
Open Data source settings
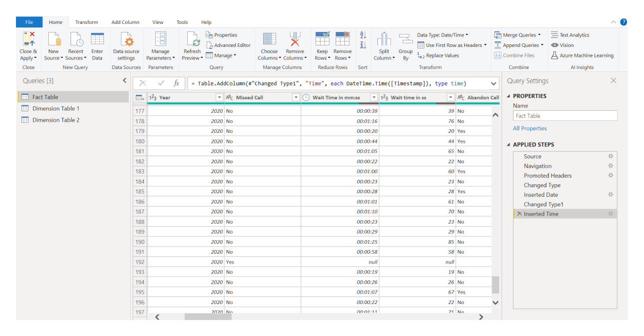(x=126, y=39)
